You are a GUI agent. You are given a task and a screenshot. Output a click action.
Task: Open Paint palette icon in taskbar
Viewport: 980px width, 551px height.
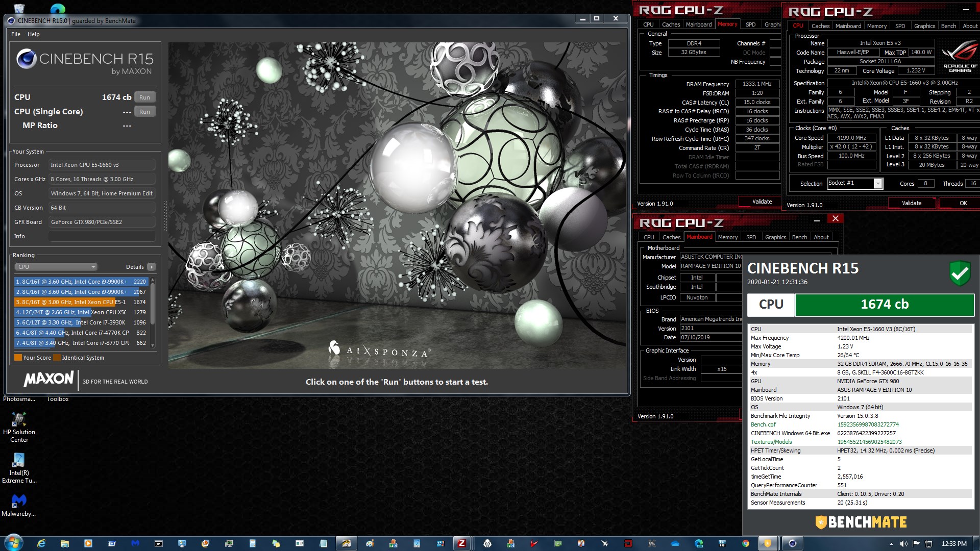[x=370, y=543]
